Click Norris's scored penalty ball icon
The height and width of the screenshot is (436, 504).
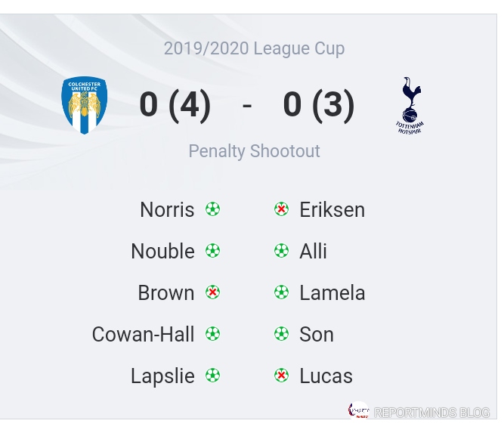(213, 209)
